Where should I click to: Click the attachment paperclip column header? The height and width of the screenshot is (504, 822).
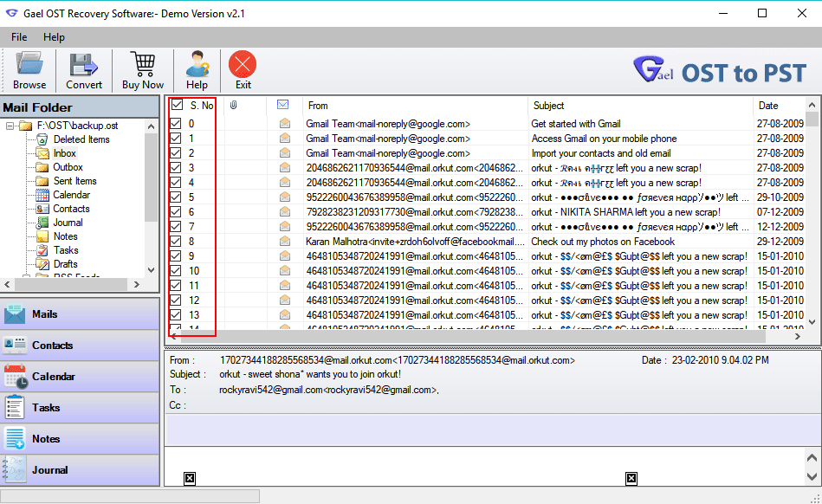click(234, 105)
